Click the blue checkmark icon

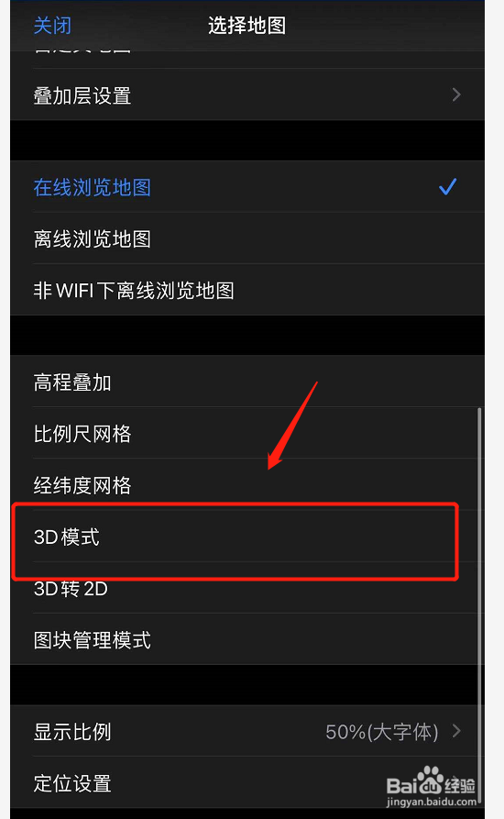pos(448,186)
